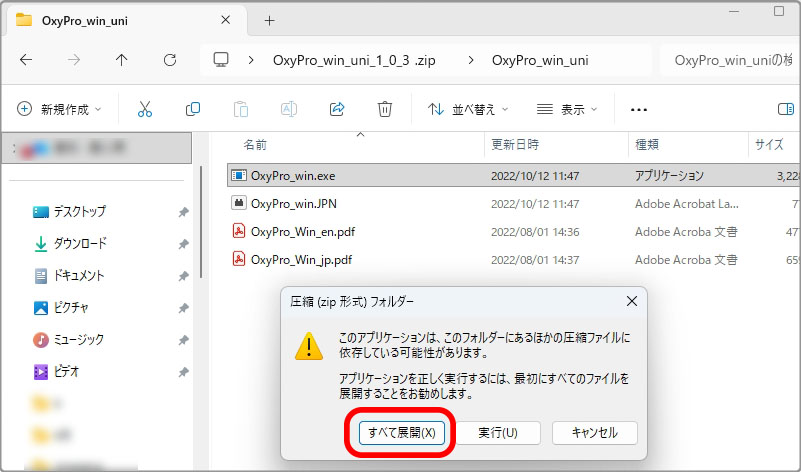Click 2022/10/12 11:47 date of OxyPro_win.exe
Screen dimensions: 801x472
click(535, 176)
